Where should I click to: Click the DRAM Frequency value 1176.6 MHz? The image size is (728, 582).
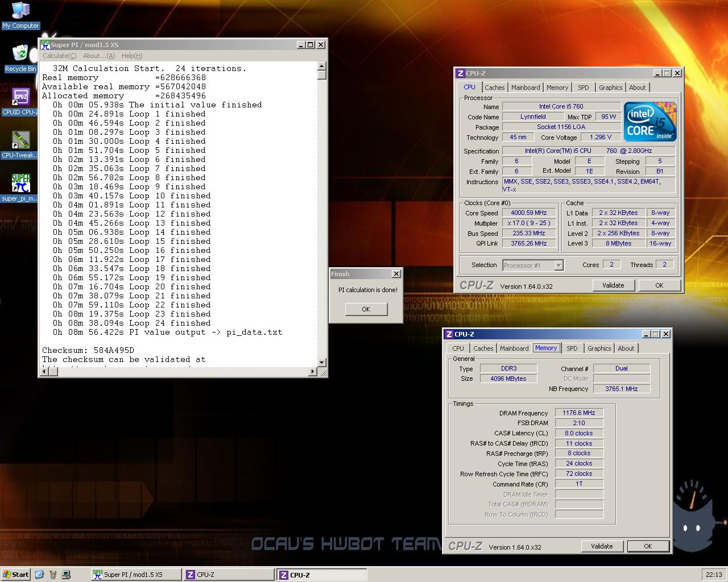coord(579,413)
